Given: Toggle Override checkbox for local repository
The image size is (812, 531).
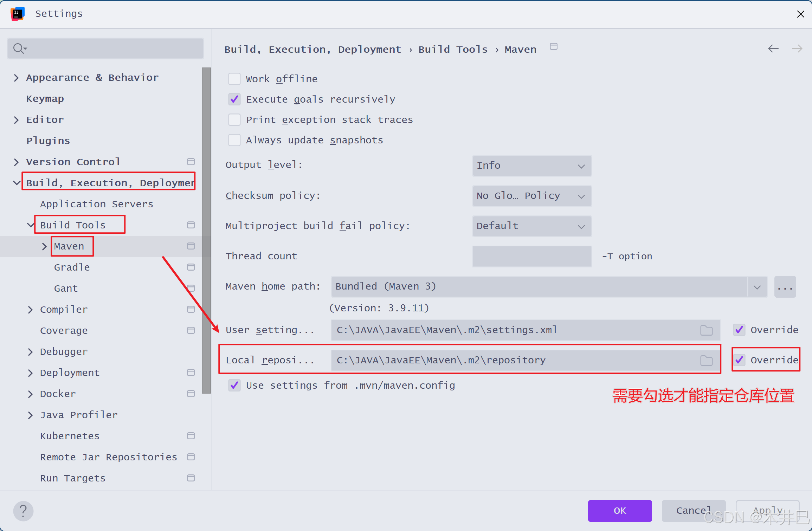Looking at the screenshot, I should [739, 360].
